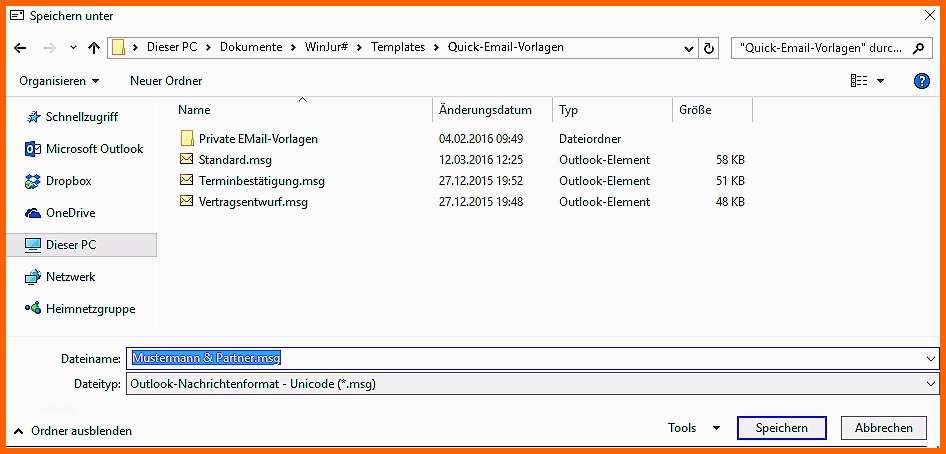Click the date 04.02.2016 09:49
Screen dimensions: 946x454
481,139
